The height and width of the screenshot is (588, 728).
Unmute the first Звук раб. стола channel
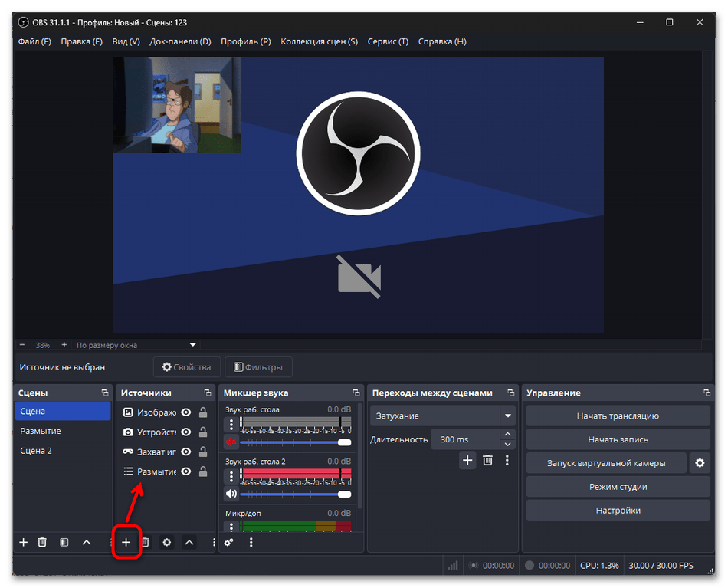pos(231,442)
